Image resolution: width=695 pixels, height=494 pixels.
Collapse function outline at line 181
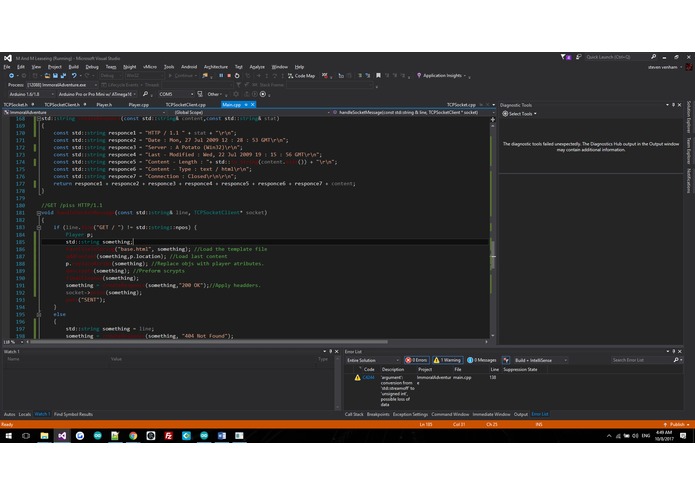[39, 213]
